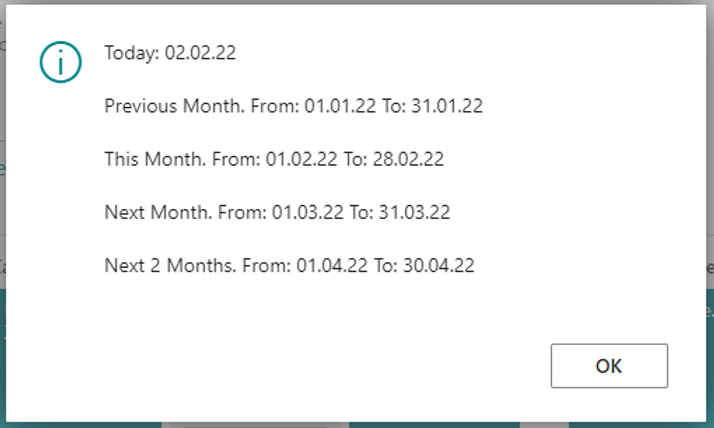
Task: Click the information circle icon
Action: pyautogui.click(x=60, y=62)
